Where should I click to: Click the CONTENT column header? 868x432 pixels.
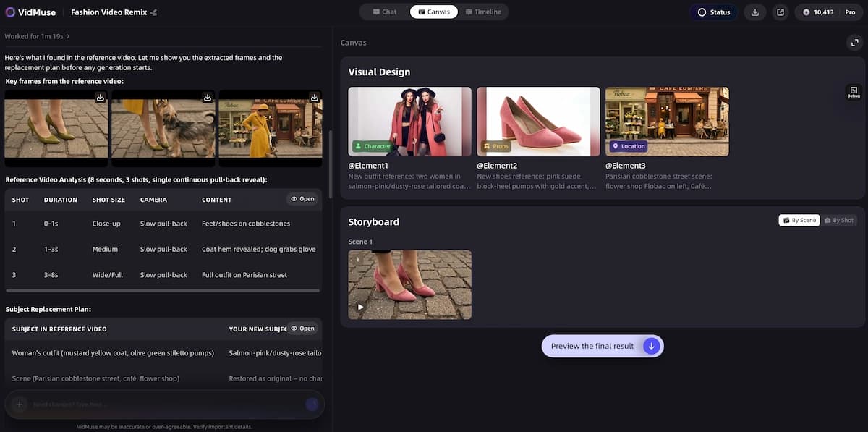pos(217,200)
